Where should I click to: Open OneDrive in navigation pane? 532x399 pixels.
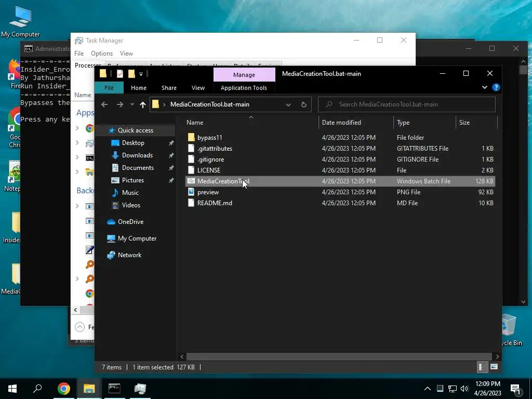pos(130,221)
